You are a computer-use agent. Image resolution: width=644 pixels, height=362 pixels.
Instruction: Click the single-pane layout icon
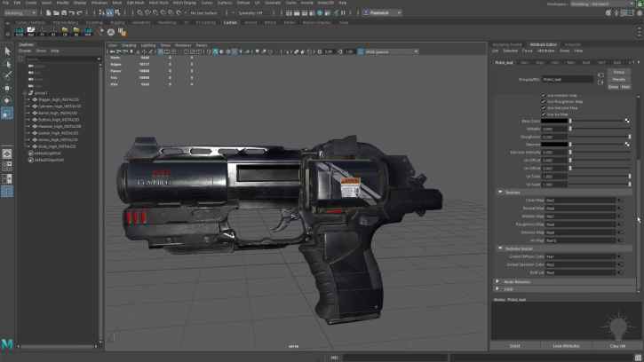7,153
